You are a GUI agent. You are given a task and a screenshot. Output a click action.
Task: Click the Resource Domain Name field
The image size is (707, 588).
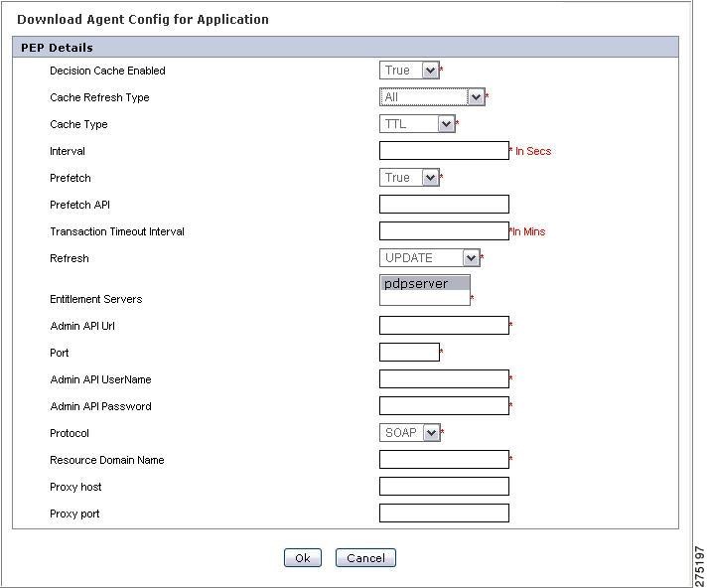[444, 460]
